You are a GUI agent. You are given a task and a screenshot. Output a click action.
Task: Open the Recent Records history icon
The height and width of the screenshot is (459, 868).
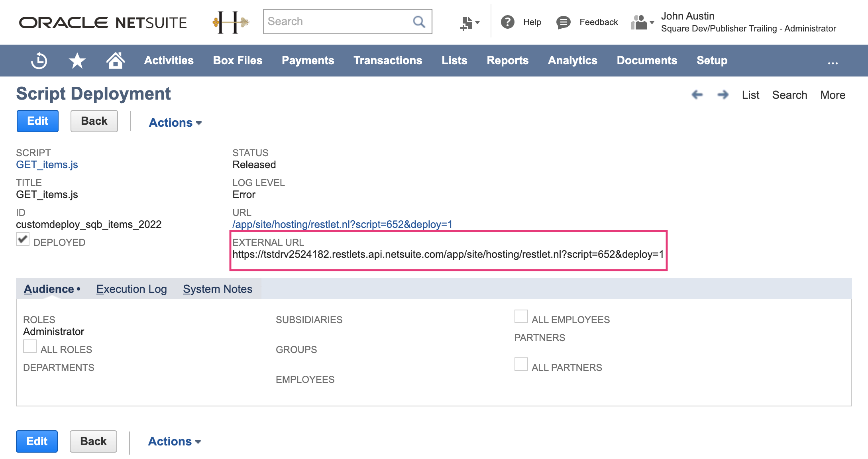click(x=39, y=61)
